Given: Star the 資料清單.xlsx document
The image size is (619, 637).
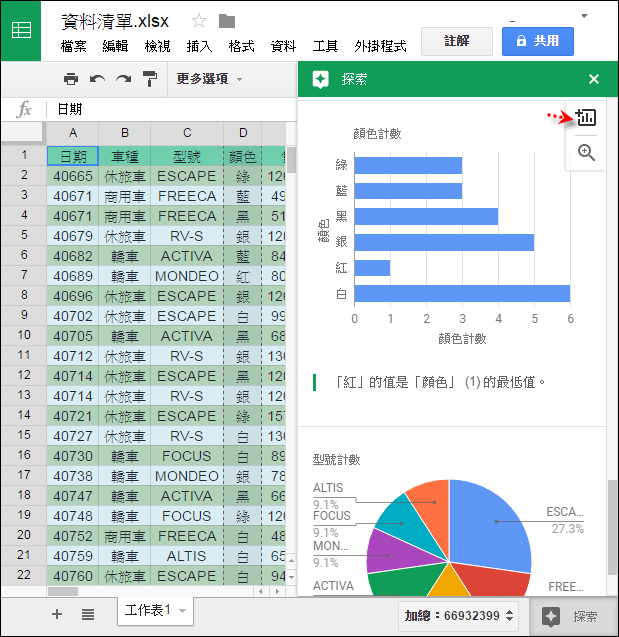Looking at the screenshot, I should pyautogui.click(x=199, y=21).
